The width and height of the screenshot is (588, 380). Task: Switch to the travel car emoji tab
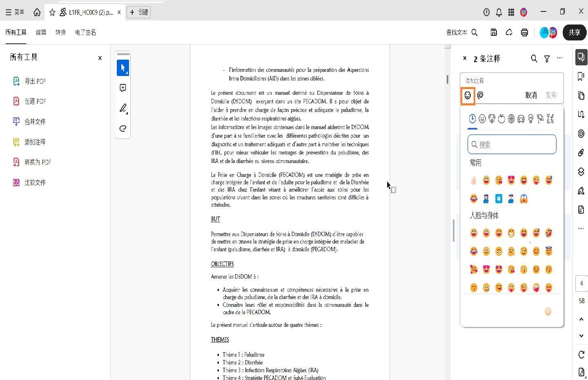521,119
